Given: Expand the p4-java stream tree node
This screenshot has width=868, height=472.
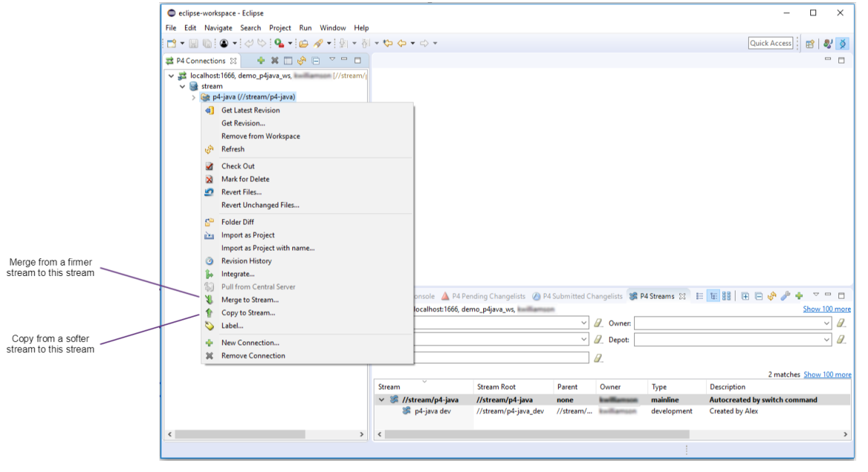Looking at the screenshot, I should [194, 97].
